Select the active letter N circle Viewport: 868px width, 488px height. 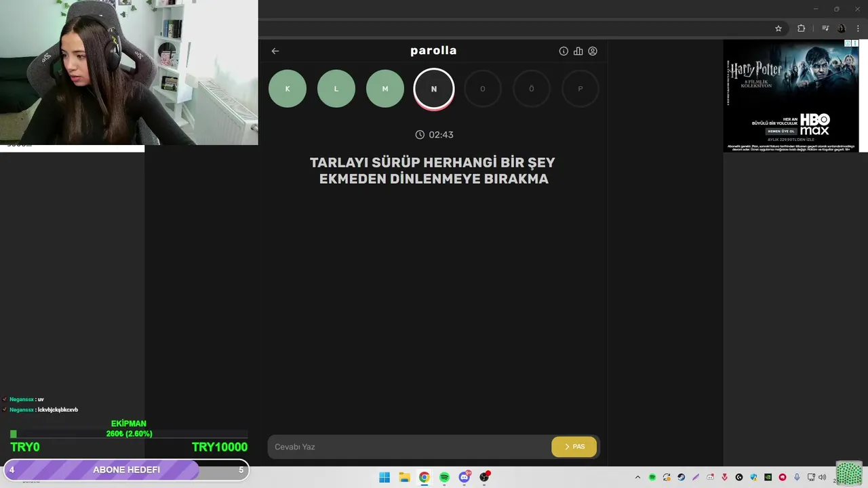pyautogui.click(x=434, y=89)
